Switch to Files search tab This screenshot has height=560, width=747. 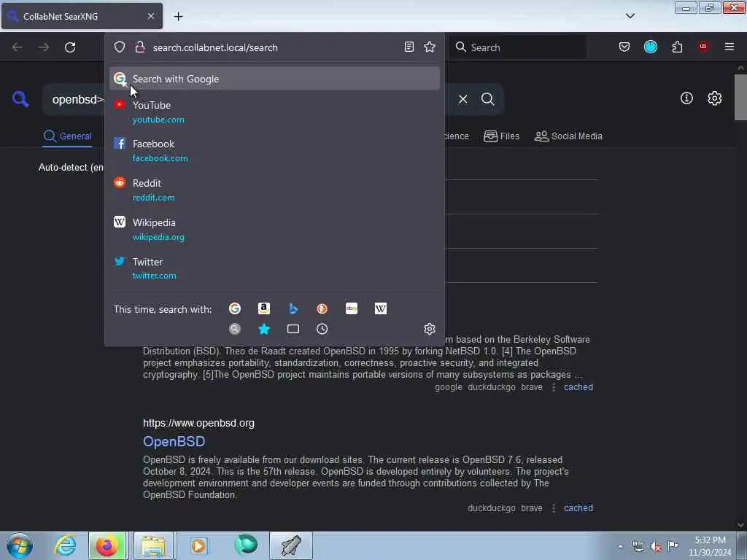(501, 136)
